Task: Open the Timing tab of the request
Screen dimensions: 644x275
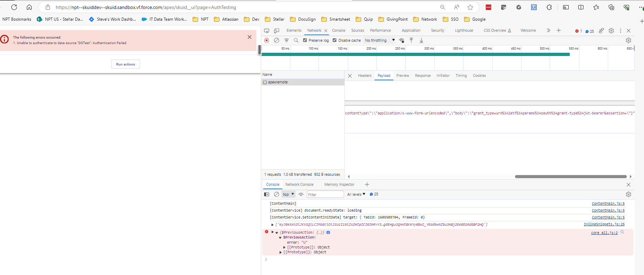Action: [x=461, y=75]
